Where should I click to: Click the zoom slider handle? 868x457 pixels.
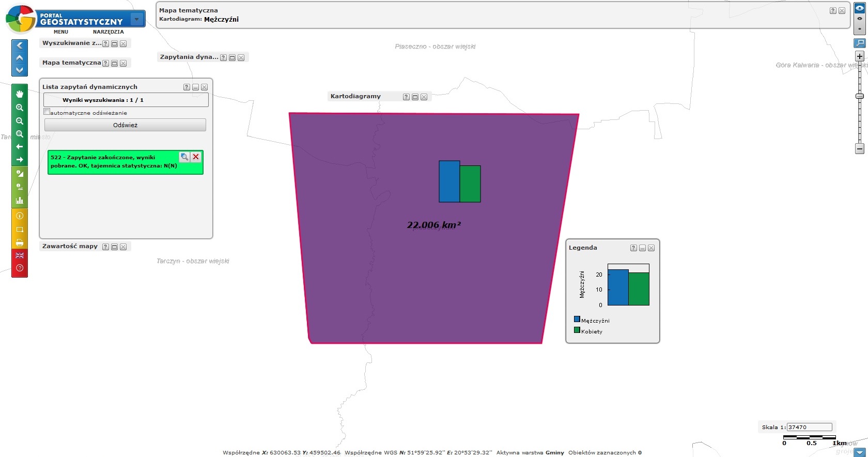tap(860, 96)
